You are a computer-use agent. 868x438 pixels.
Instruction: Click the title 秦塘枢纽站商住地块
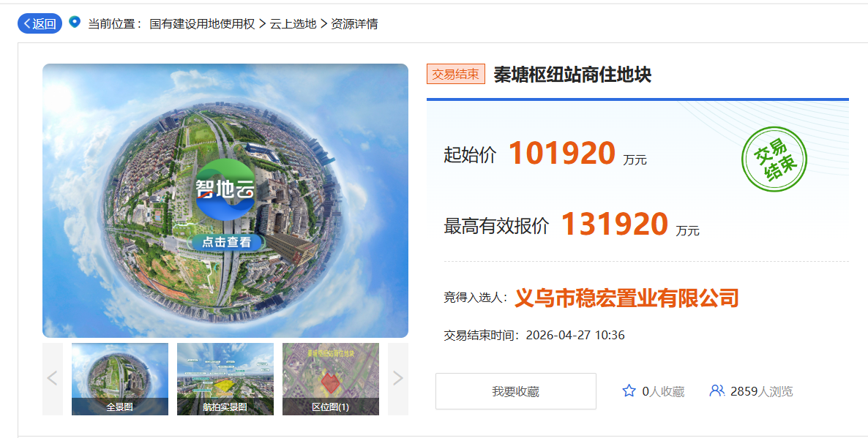tap(572, 75)
